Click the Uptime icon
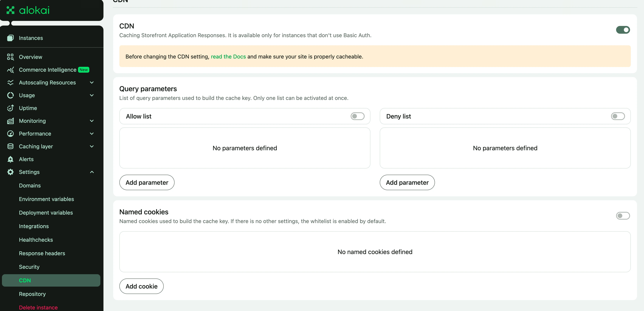The width and height of the screenshot is (644, 311). point(10,108)
